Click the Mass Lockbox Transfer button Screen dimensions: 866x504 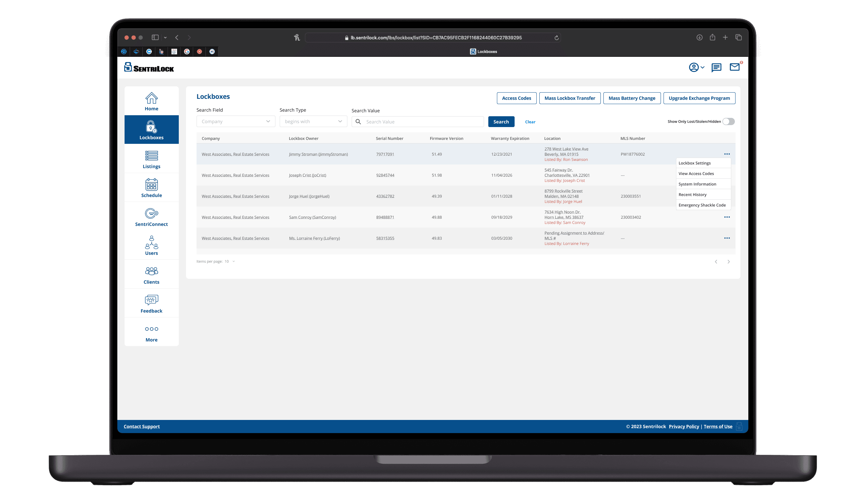point(570,98)
